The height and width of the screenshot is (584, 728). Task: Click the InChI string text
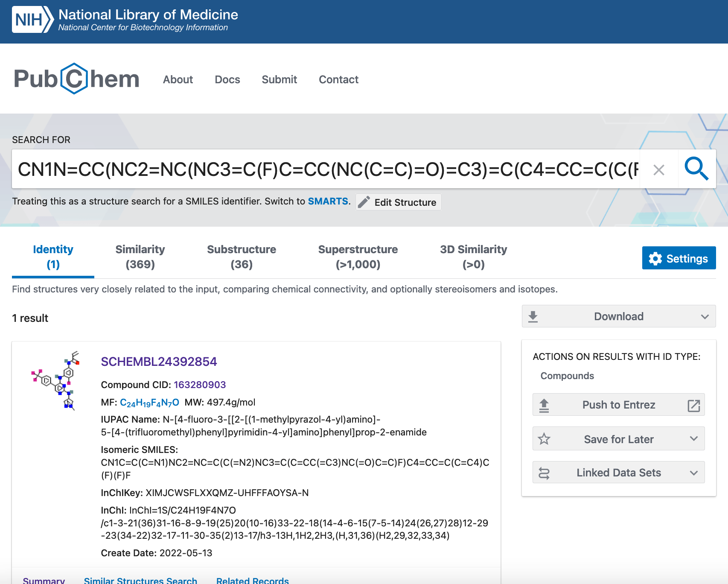pyautogui.click(x=294, y=523)
